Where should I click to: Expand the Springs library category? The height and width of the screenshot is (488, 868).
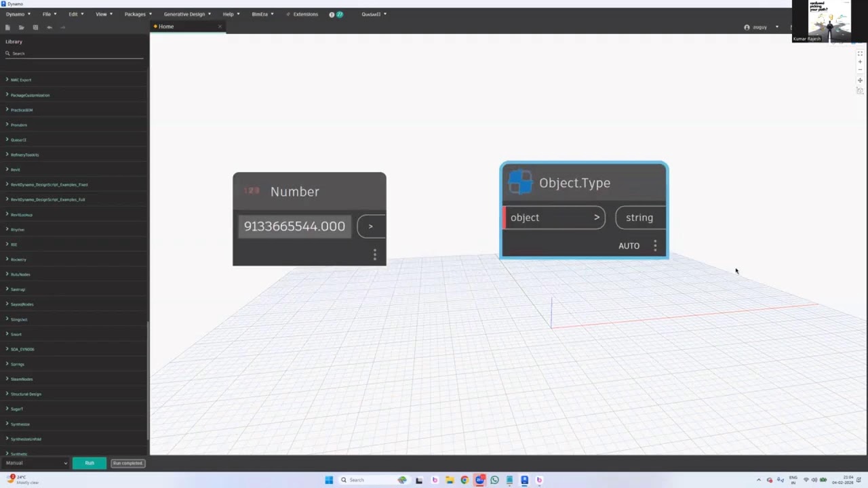point(73,364)
